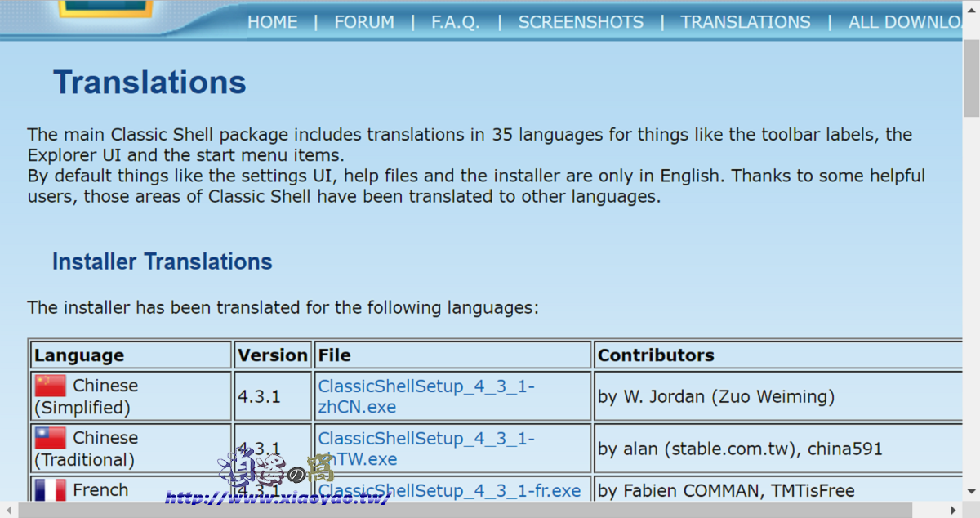This screenshot has width=980, height=518.
Task: Open the ALL DOWNLOADS menu item
Action: pos(906,22)
